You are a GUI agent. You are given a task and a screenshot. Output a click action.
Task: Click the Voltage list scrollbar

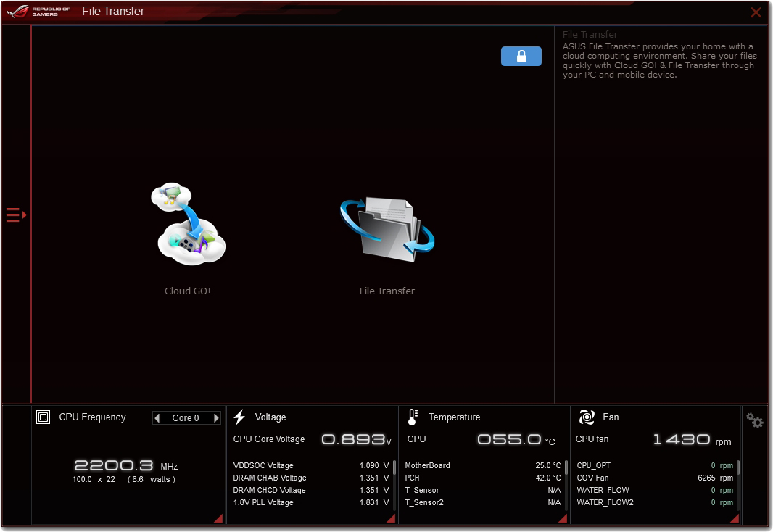pyautogui.click(x=394, y=467)
